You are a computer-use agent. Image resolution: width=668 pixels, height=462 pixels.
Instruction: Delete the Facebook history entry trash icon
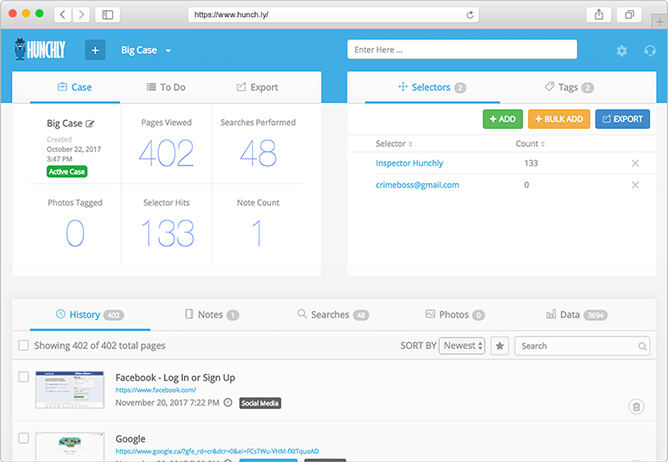(636, 406)
